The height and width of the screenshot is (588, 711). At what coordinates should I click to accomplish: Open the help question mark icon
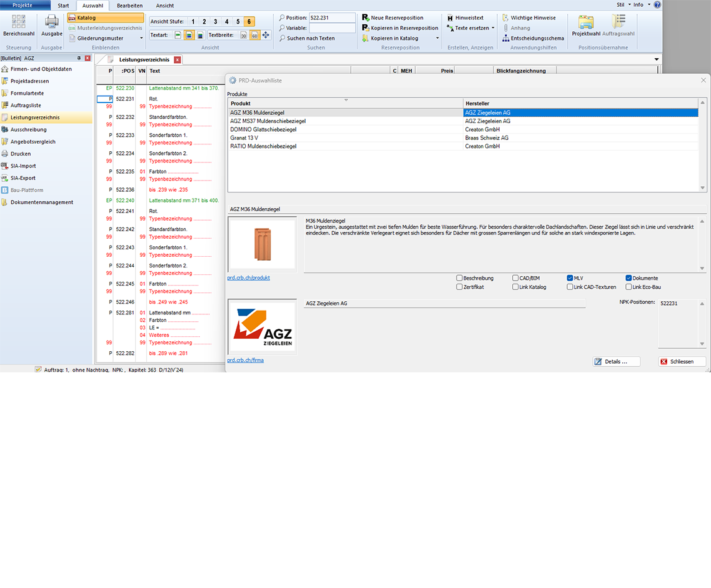coord(657,5)
